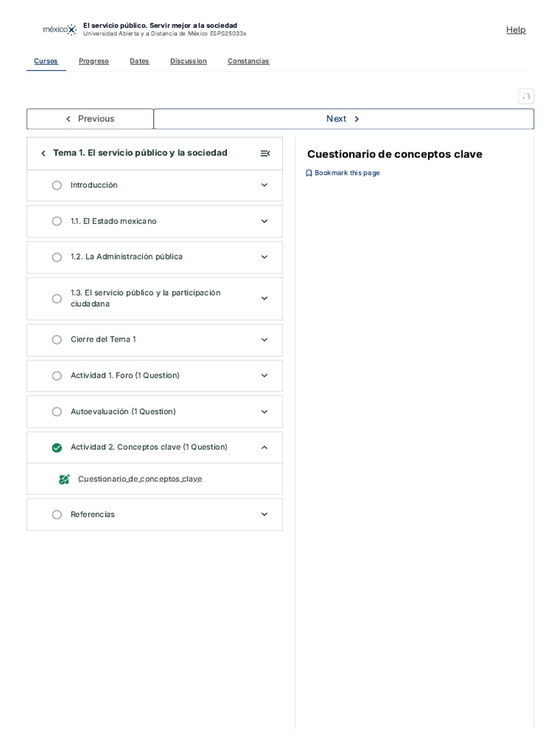Open the Help link
This screenshot has width=560, height=747.
point(516,30)
